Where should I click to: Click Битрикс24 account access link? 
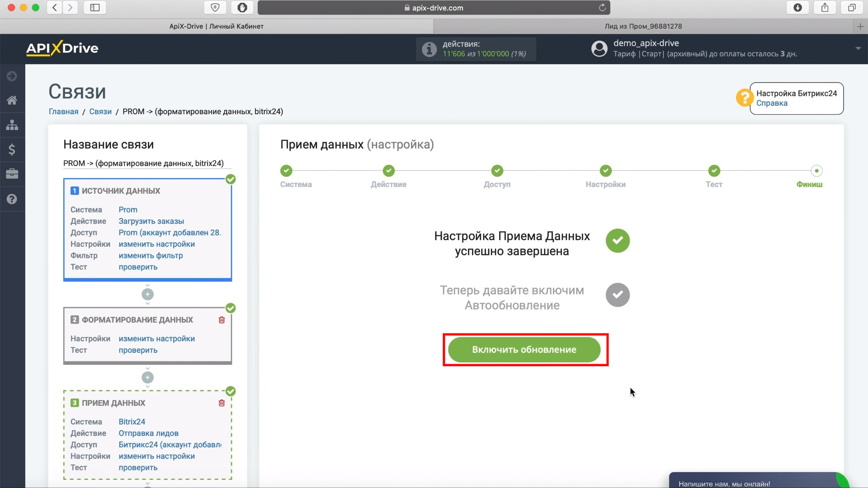pos(170,445)
